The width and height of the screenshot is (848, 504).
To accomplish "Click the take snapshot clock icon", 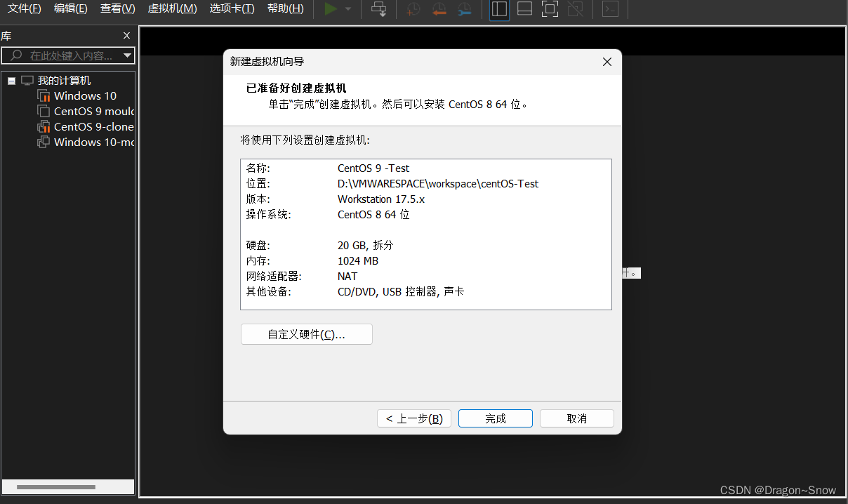I will click(413, 9).
